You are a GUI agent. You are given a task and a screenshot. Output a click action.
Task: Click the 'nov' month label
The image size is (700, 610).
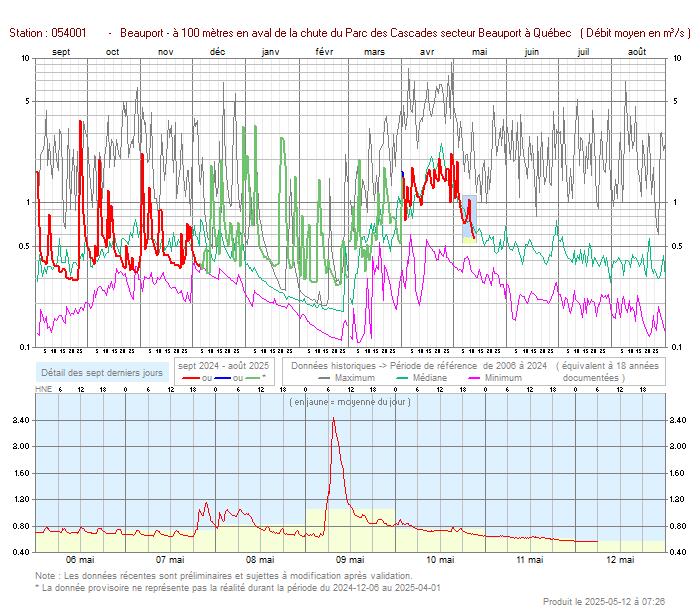[x=166, y=52]
